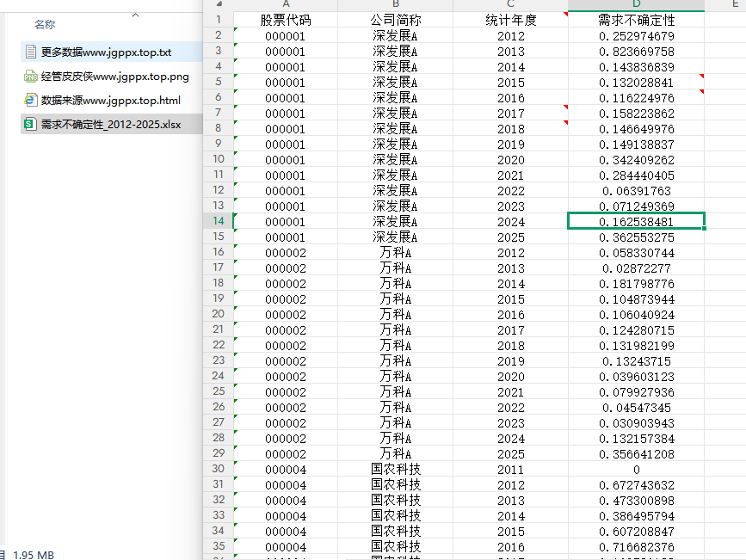Click header cell 公司简称
746x560 pixels.
point(395,20)
